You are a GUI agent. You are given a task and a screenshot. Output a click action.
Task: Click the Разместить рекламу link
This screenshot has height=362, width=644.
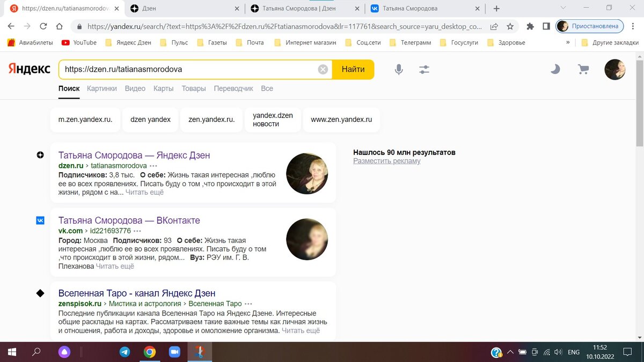[387, 161]
